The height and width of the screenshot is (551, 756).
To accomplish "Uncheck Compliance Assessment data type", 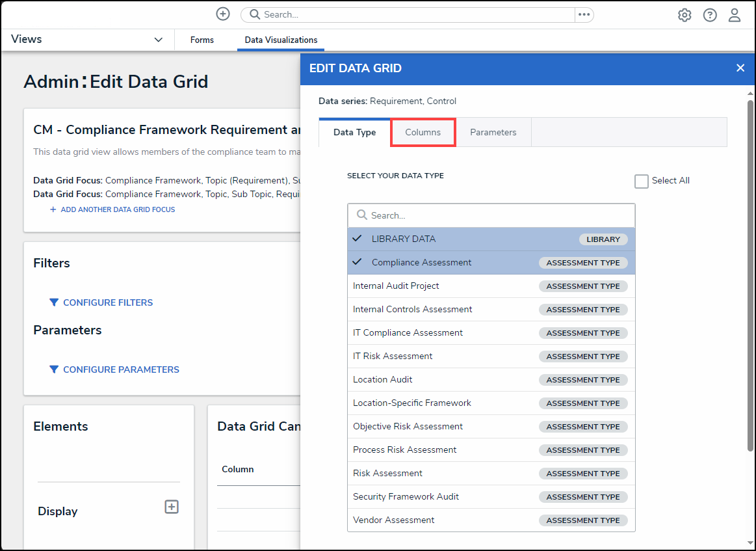I will [x=421, y=262].
